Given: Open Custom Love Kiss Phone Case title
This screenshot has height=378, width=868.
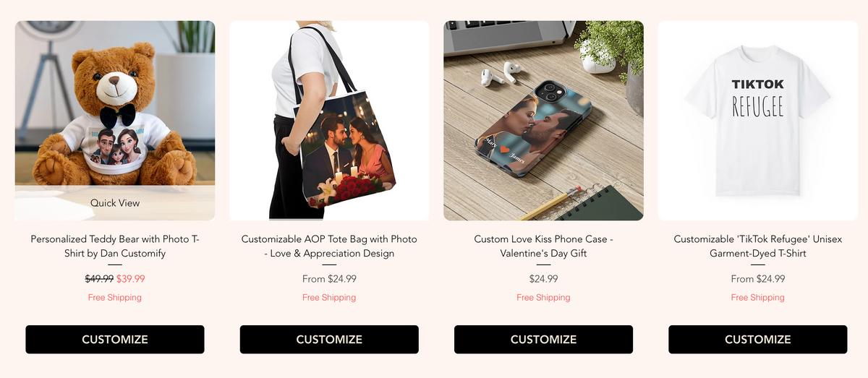Looking at the screenshot, I should (543, 246).
